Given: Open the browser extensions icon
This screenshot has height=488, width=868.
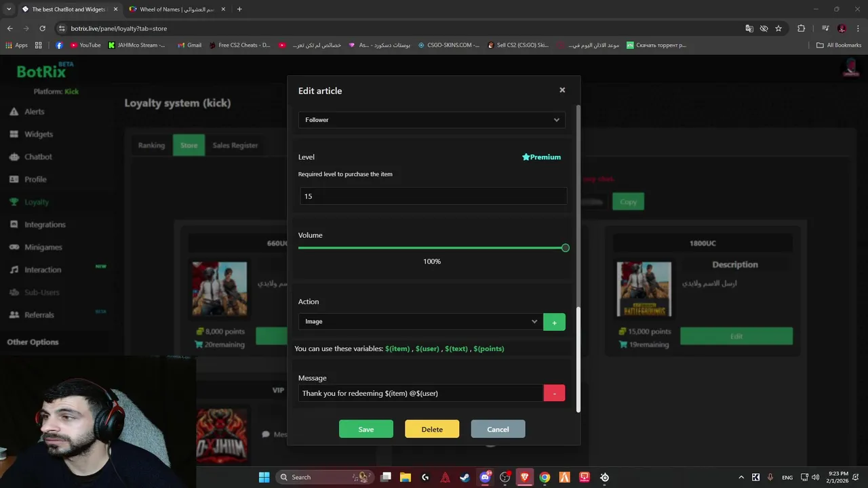Looking at the screenshot, I should point(802,28).
